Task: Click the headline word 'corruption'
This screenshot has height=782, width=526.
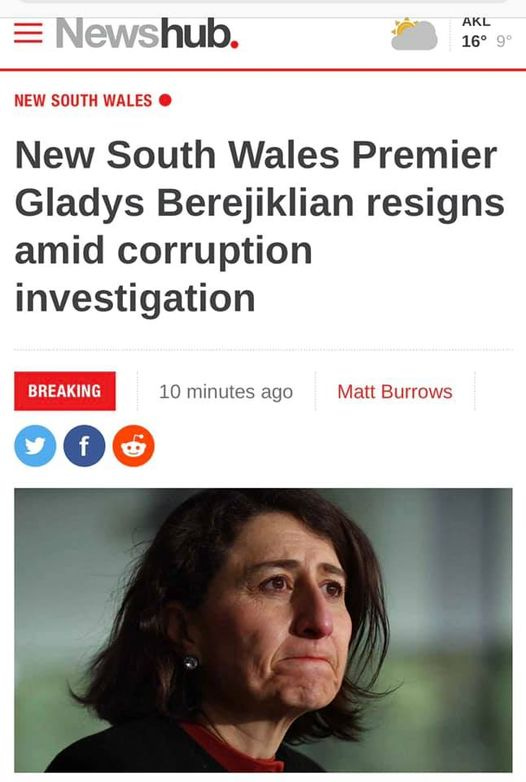Action: point(215,251)
